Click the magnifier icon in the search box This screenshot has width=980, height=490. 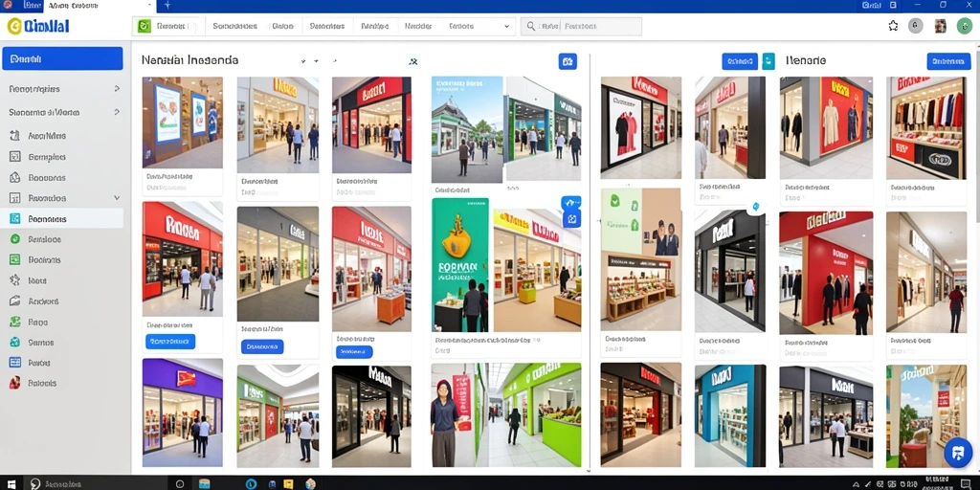pos(530,26)
